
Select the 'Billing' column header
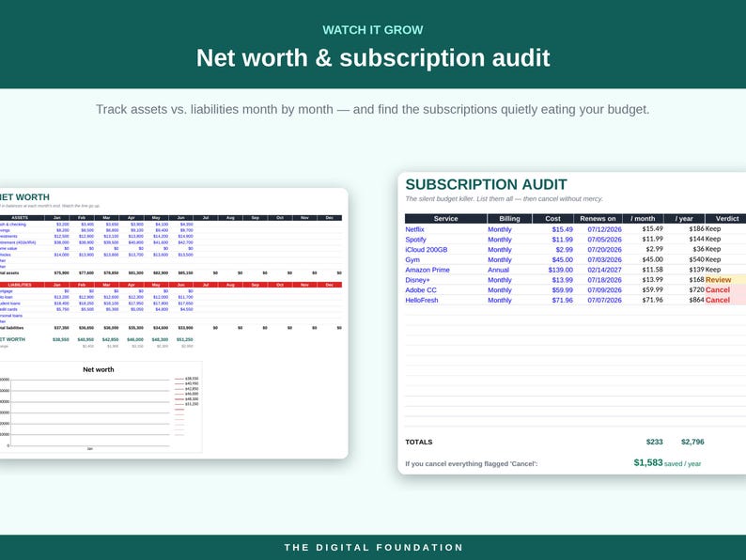(509, 219)
